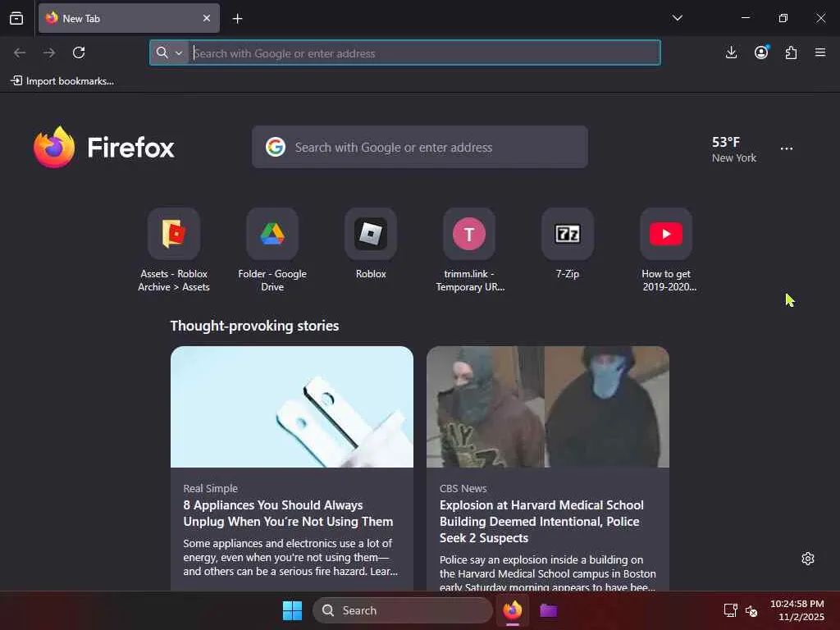Open the appliances plug story thumbnail
840x630 pixels.
coord(292,407)
